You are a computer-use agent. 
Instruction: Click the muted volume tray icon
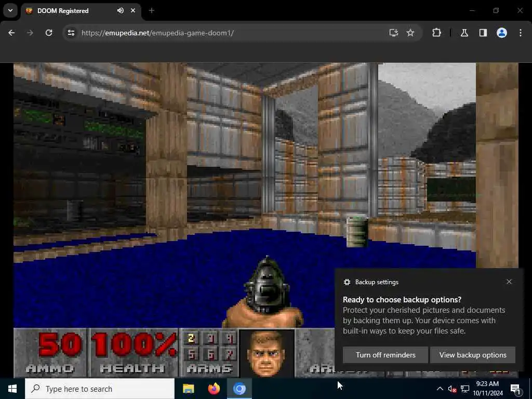[452, 389]
